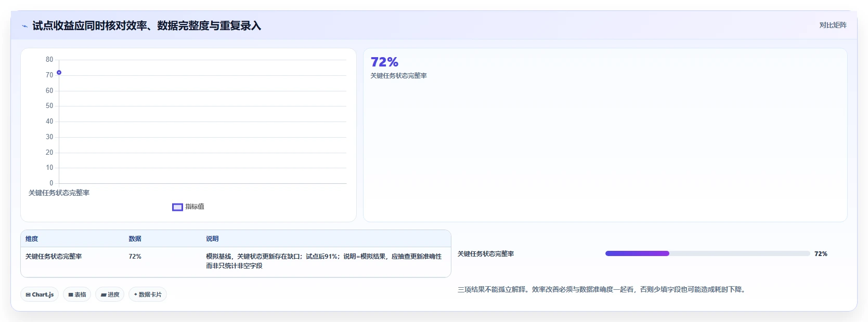
Task: Click the 模拟基线 description cell text
Action: coord(323,261)
